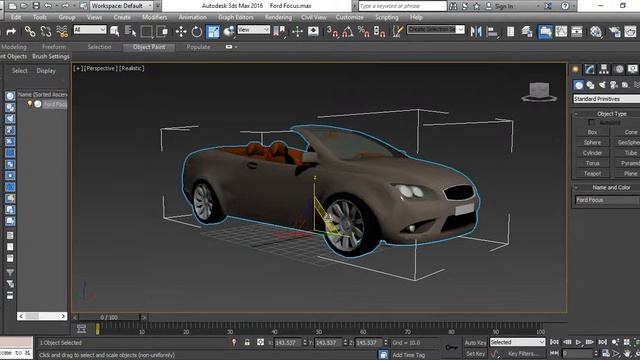The width and height of the screenshot is (640, 360).
Task: Open the Create Selection Set dropdown
Action: click(x=436, y=29)
